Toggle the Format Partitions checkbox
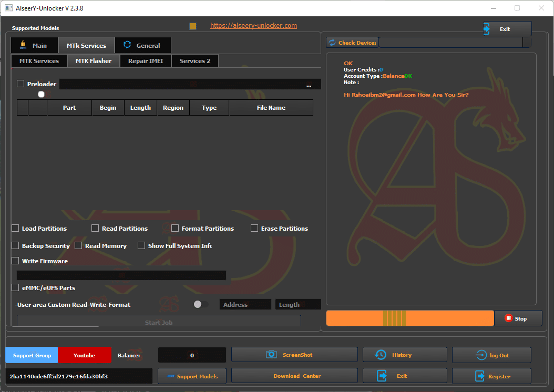Viewport: 554px width, 392px height. click(175, 228)
